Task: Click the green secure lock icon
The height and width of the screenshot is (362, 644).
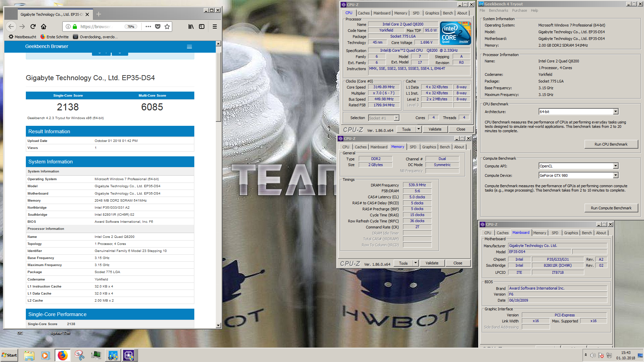Action: [75, 27]
